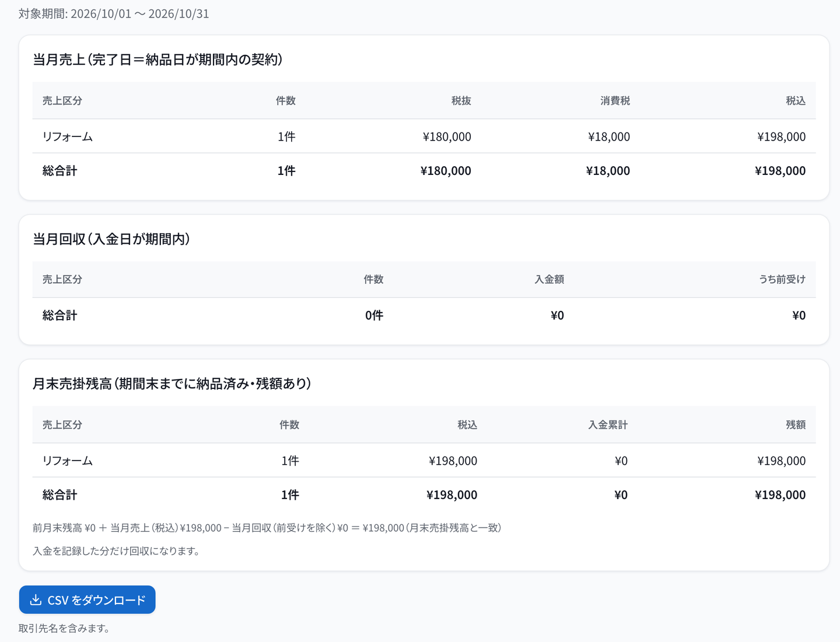Click the 当月回収 section heading
Image resolution: width=840 pixels, height=642 pixels.
[111, 239]
